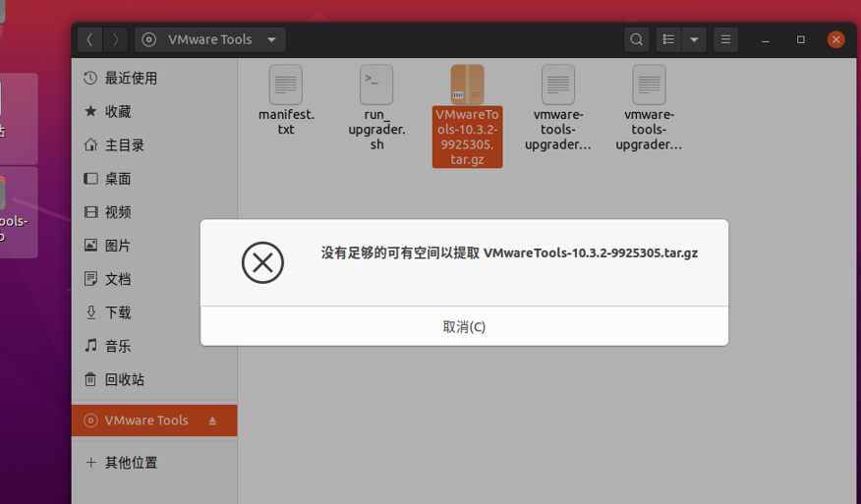
Task: Eject the VMware Tools disc
Action: point(212,420)
